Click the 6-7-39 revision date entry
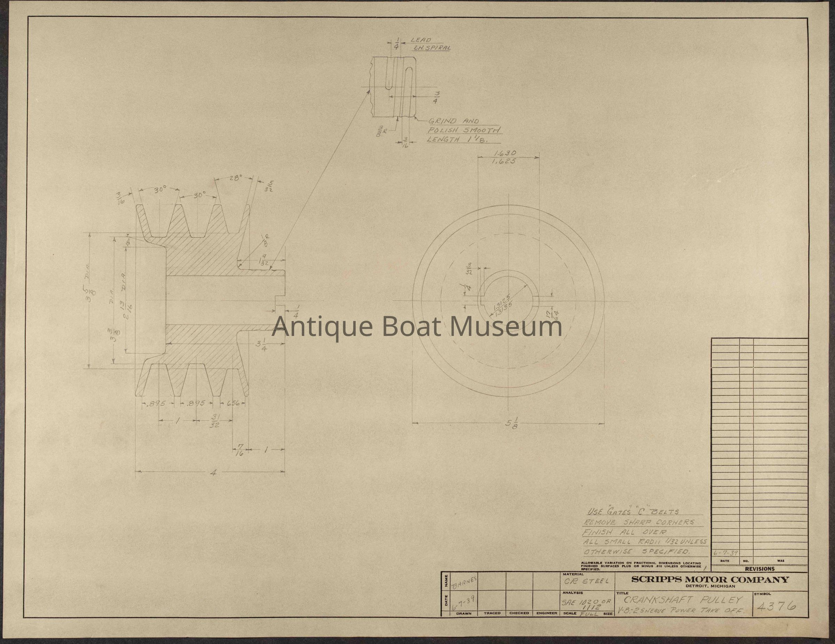This screenshot has width=835, height=644. [725, 553]
